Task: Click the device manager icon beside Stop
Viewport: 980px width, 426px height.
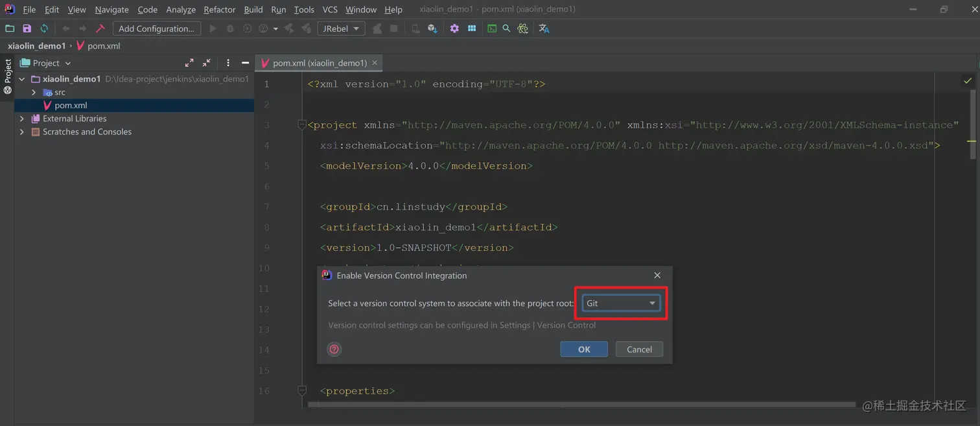Action: click(x=415, y=29)
